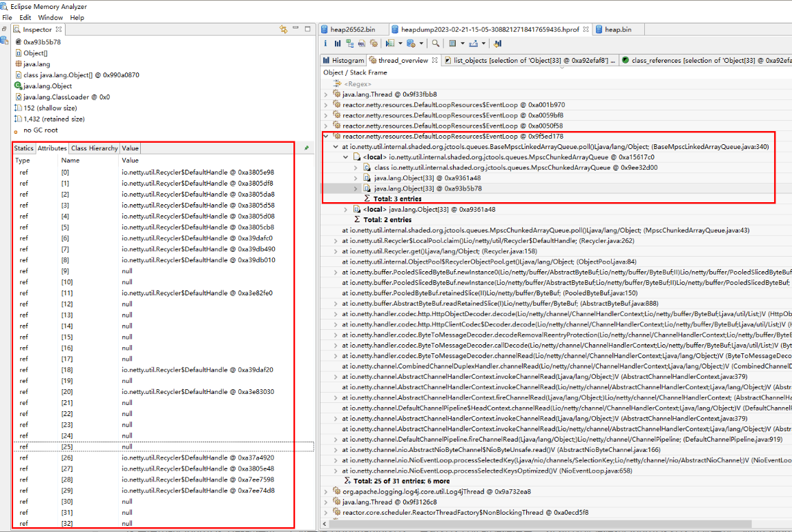This screenshot has height=532, width=792.
Task: Select class MpscChunkedArrayQueue @ 0x9ee32d00 row
Action: click(x=516, y=168)
